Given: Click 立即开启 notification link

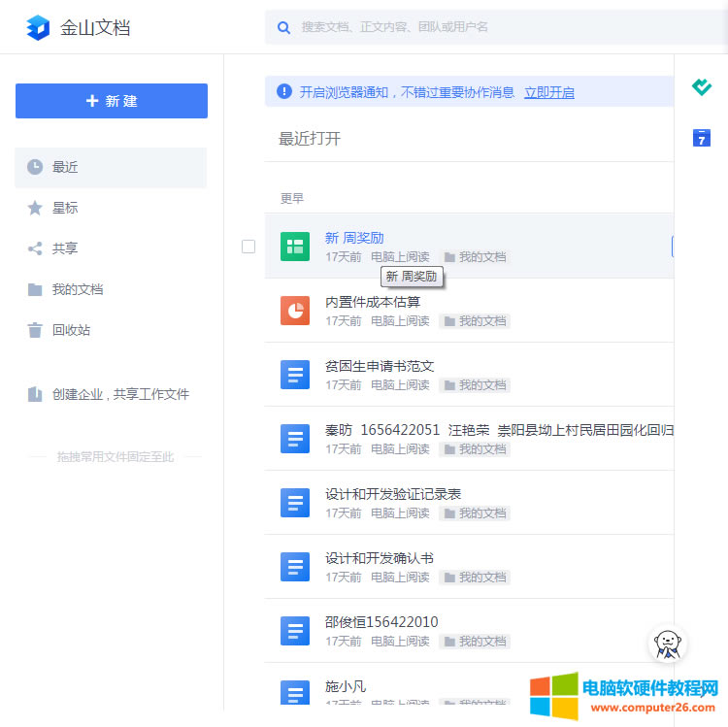Looking at the screenshot, I should pyautogui.click(x=548, y=92).
